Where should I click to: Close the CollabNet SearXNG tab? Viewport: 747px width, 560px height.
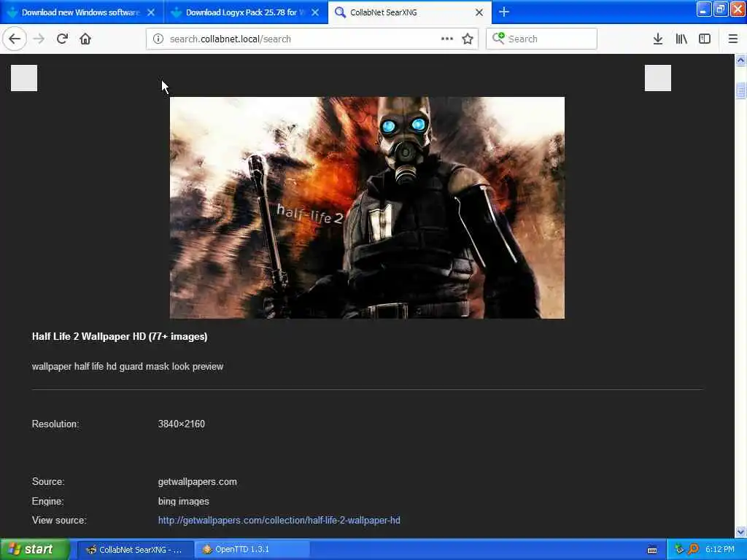click(479, 12)
